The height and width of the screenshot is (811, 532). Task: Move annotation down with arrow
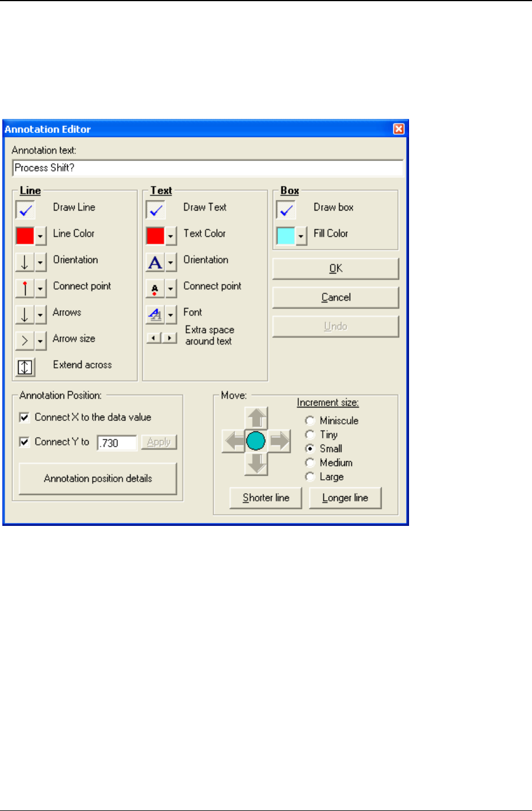(256, 464)
